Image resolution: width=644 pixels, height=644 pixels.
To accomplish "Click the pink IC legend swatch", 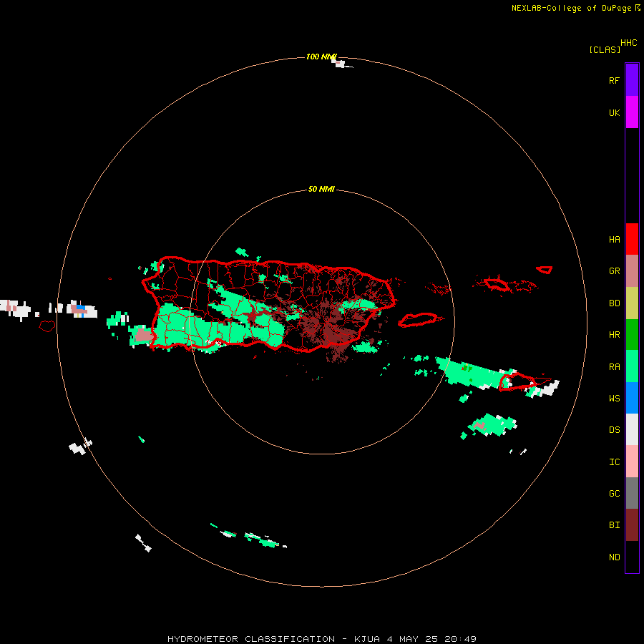I will tap(632, 462).
